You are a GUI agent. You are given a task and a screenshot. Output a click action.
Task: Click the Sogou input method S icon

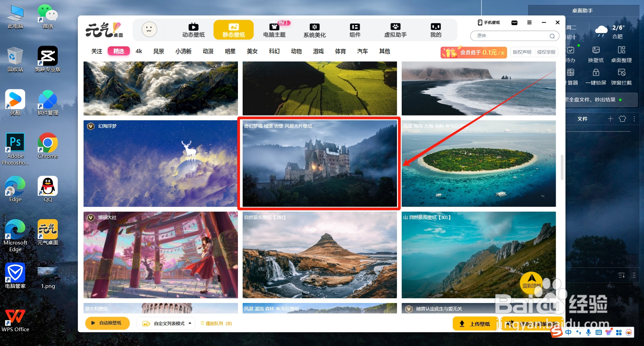(557, 332)
